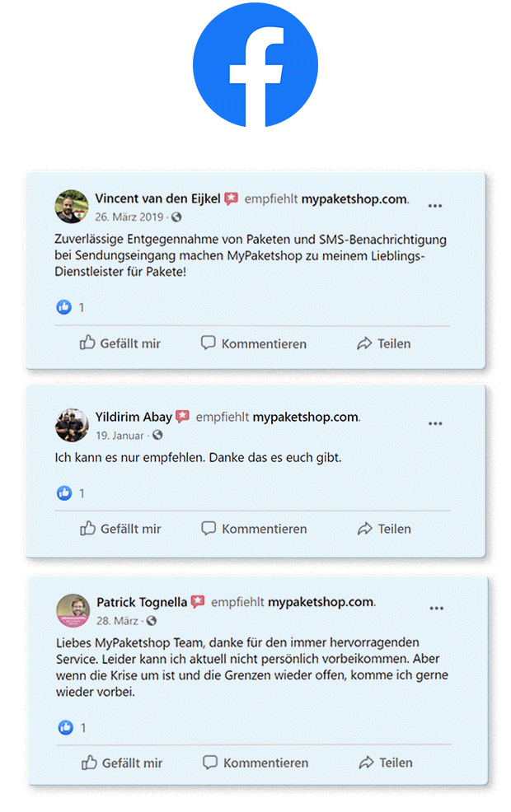Click Yildirim Abay's profile picture
This screenshot has height=812, width=511.
click(72, 425)
